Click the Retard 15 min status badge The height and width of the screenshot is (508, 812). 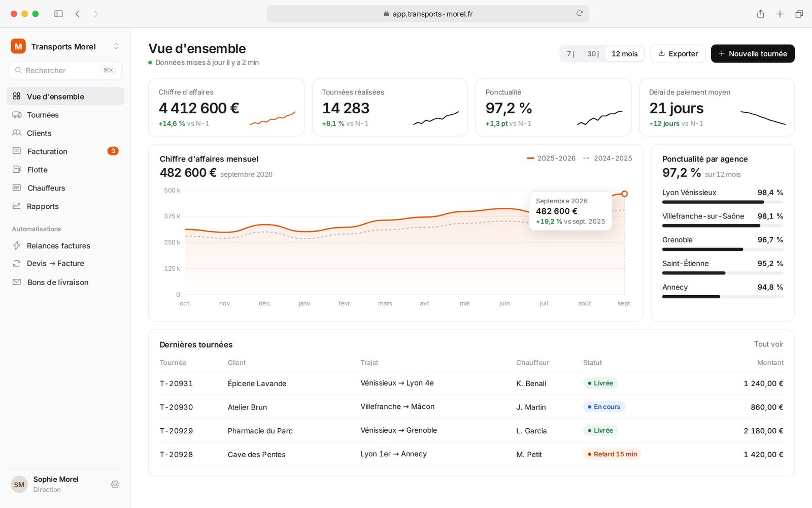tap(612, 454)
